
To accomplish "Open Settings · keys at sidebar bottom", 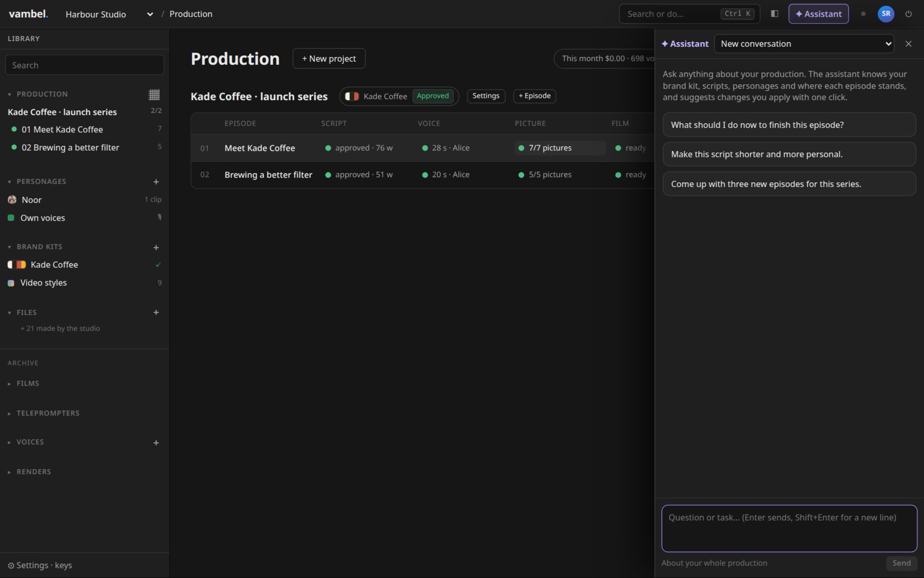I will [x=40, y=565].
